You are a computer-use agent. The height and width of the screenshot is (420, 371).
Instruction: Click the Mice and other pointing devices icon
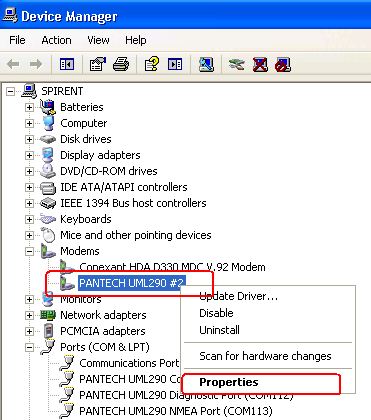point(48,235)
